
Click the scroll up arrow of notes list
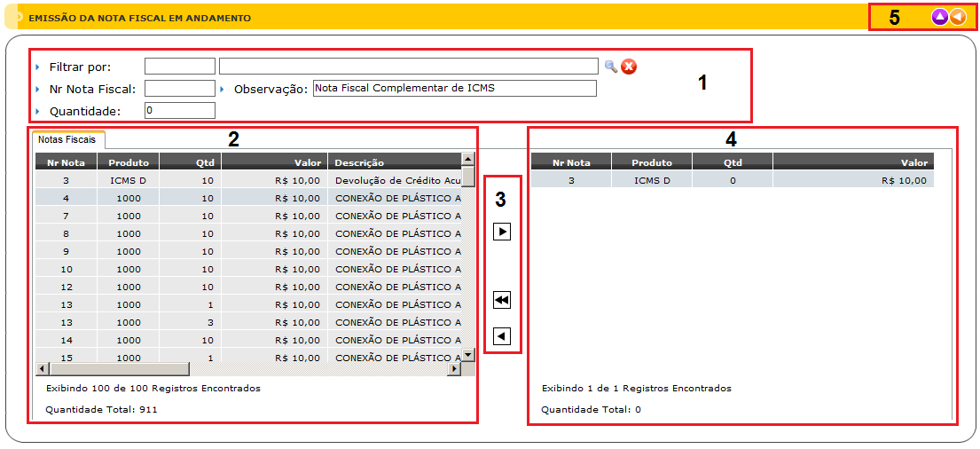[x=468, y=159]
